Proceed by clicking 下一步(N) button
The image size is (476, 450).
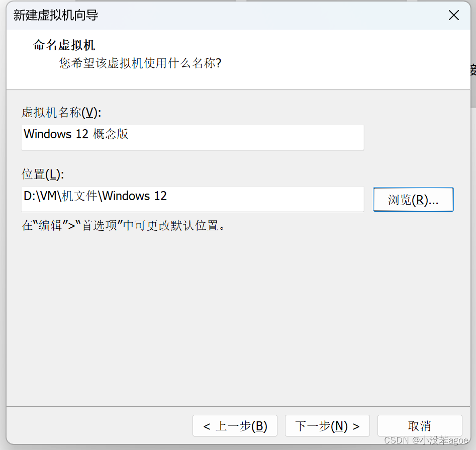click(x=327, y=426)
